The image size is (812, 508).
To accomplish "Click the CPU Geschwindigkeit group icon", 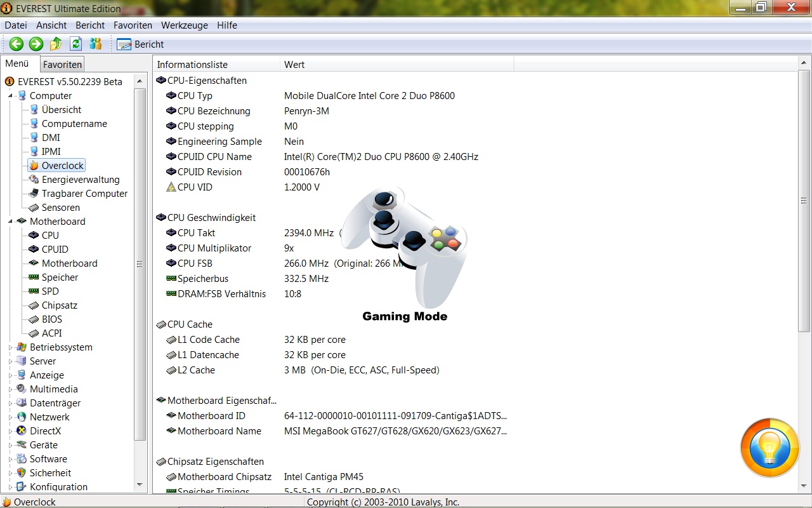I will pyautogui.click(x=161, y=218).
